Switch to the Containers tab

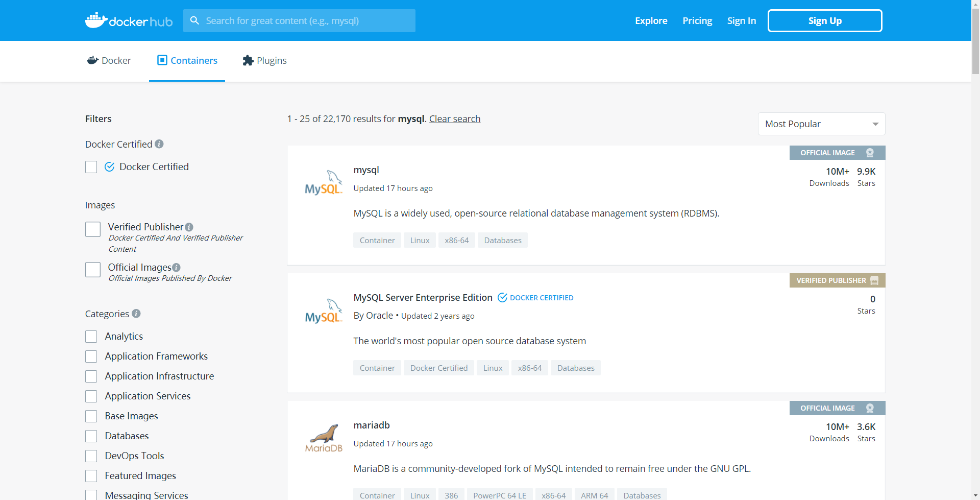(x=187, y=61)
